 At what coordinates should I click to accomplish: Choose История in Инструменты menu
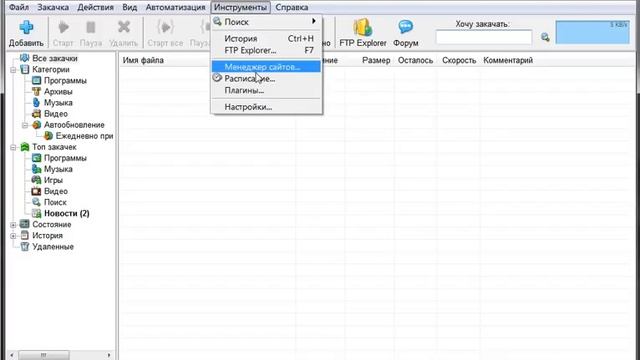pyautogui.click(x=266, y=38)
